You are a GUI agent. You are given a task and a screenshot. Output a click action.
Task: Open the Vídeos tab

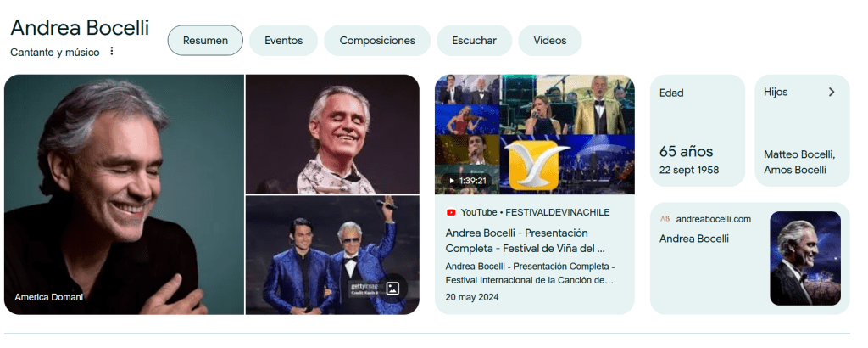tap(549, 41)
